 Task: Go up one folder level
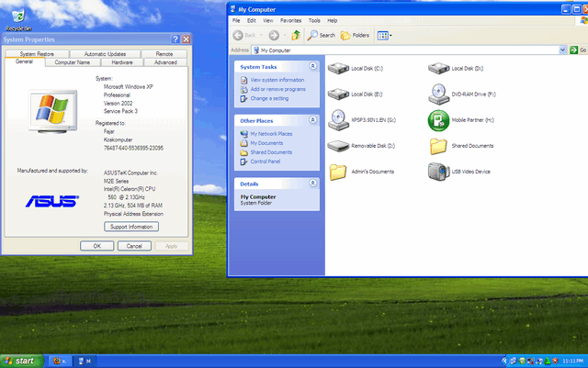[296, 35]
